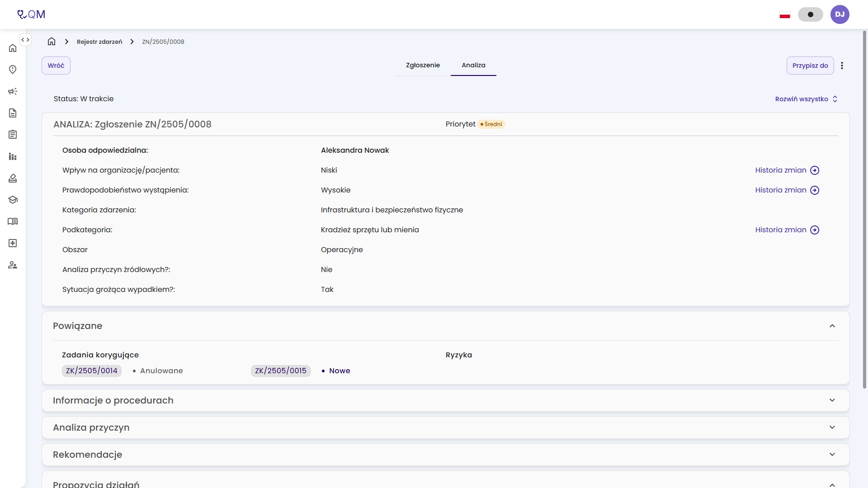The width and height of the screenshot is (868, 488).
Task: Open the home icon in the sidebar
Action: [13, 48]
